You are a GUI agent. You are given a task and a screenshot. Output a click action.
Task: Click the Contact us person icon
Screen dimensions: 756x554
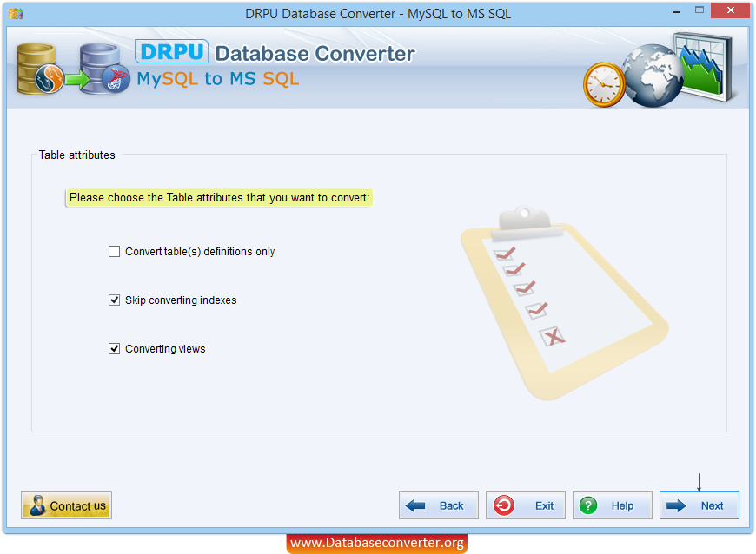37,505
